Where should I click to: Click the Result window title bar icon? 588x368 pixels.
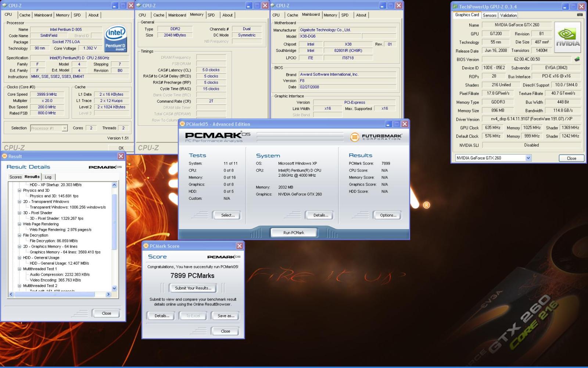[x=4, y=156]
